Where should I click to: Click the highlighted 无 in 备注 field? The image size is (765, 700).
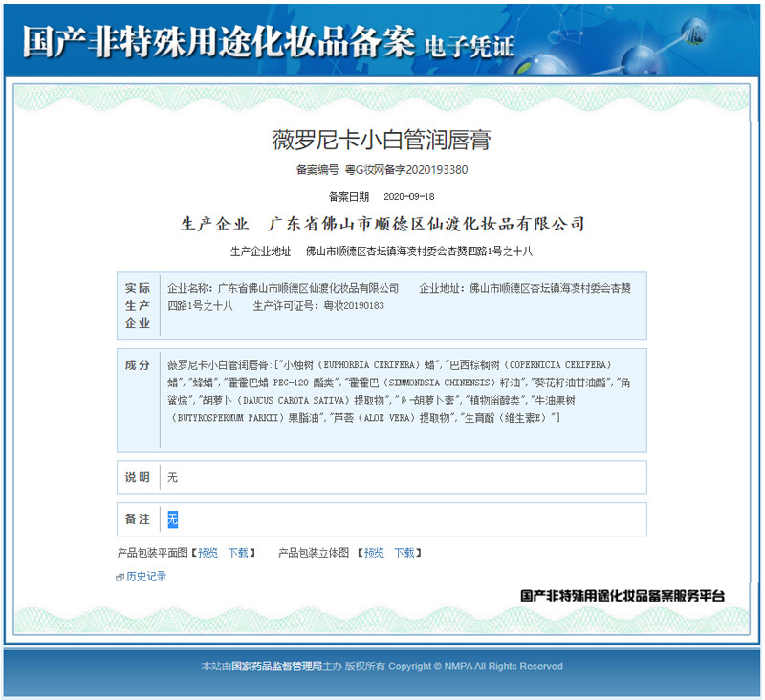pos(173,519)
